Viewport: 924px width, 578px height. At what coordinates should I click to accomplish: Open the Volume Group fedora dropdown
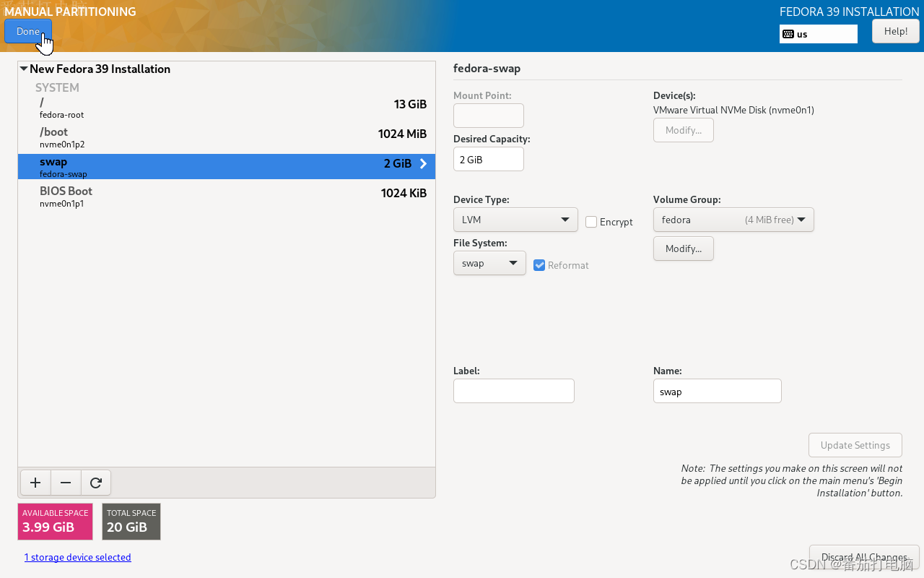click(733, 220)
